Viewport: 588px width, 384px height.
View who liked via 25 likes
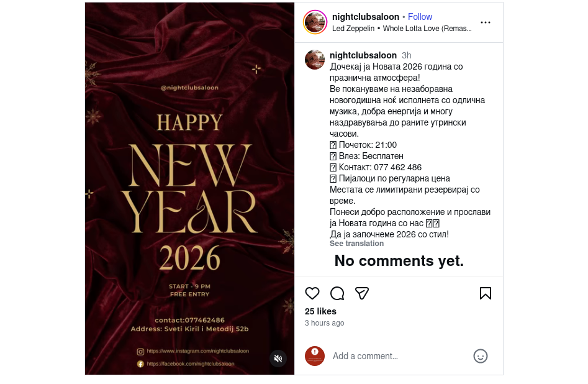320,311
